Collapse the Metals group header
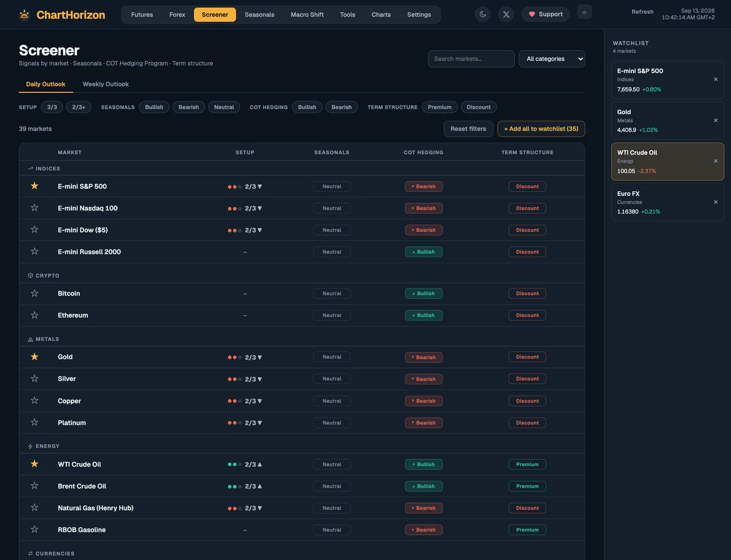This screenshot has width=731, height=560. (302, 339)
